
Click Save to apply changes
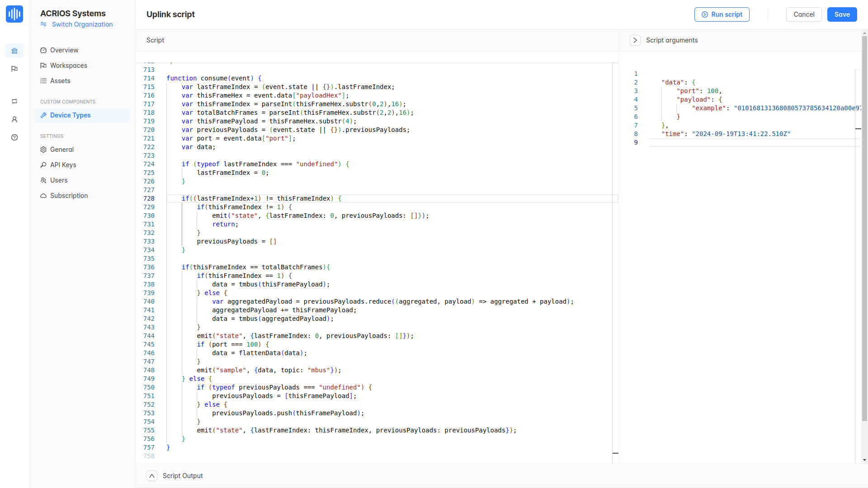coord(842,14)
